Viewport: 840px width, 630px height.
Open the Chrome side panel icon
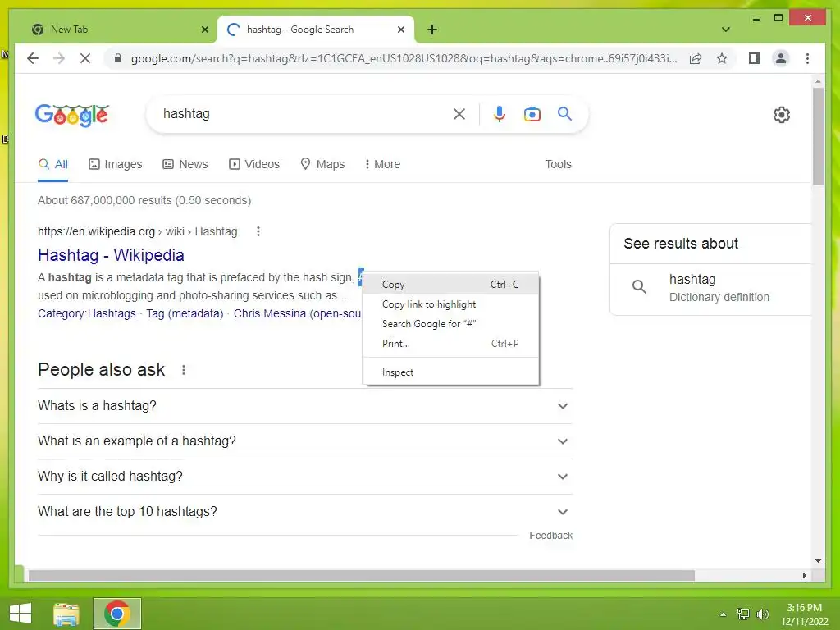(755, 58)
